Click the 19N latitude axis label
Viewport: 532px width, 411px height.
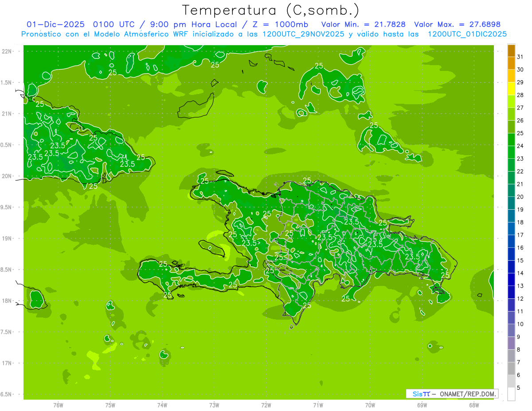click(x=8, y=239)
